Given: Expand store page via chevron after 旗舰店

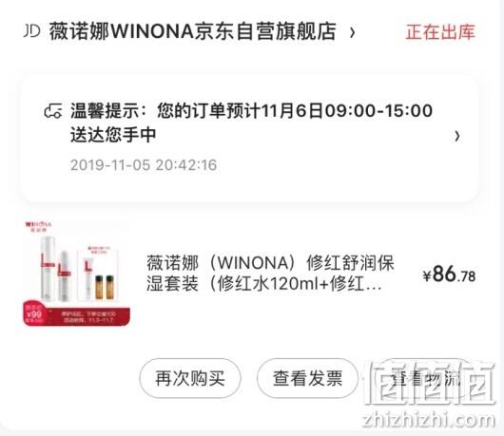Looking at the screenshot, I should [x=352, y=32].
